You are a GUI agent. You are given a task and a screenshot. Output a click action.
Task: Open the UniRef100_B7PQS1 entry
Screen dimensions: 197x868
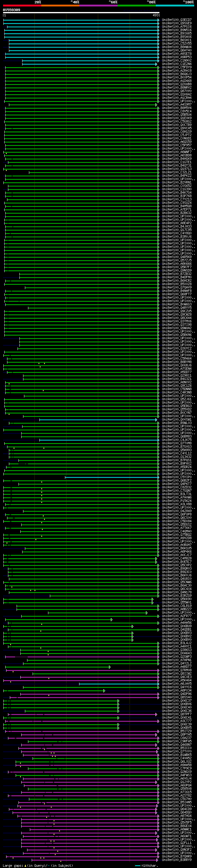176,460
